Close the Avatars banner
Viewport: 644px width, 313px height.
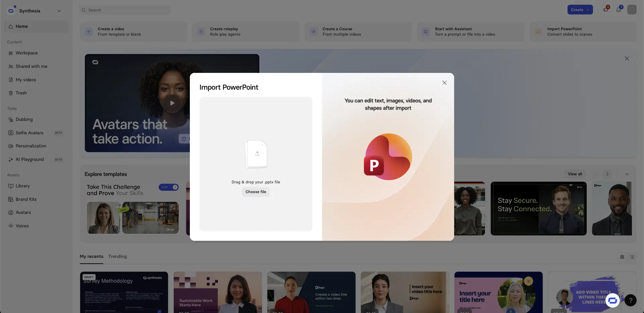coord(627,58)
